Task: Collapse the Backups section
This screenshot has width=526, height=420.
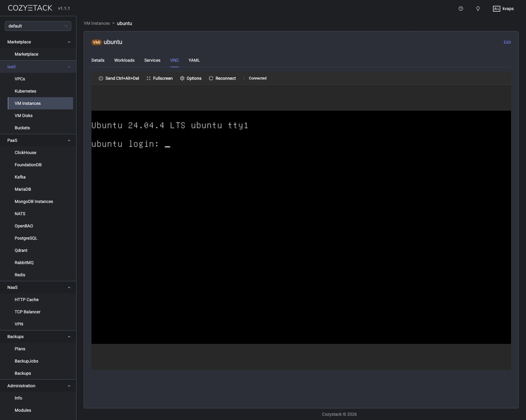Action: coord(69,337)
